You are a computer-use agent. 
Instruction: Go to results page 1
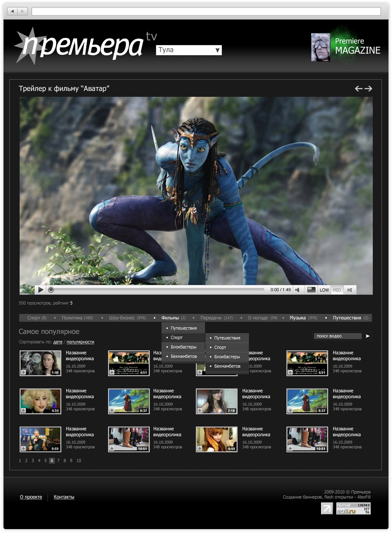pyautogui.click(x=20, y=460)
